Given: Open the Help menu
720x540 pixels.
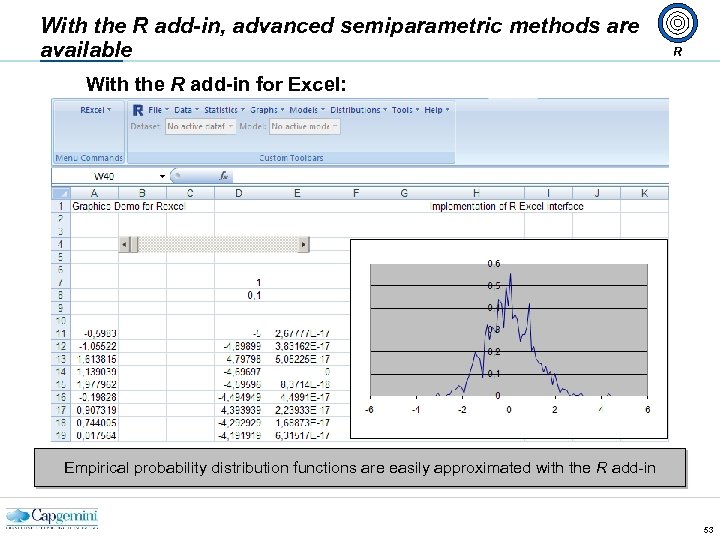Looking at the screenshot, I should pos(437,110).
